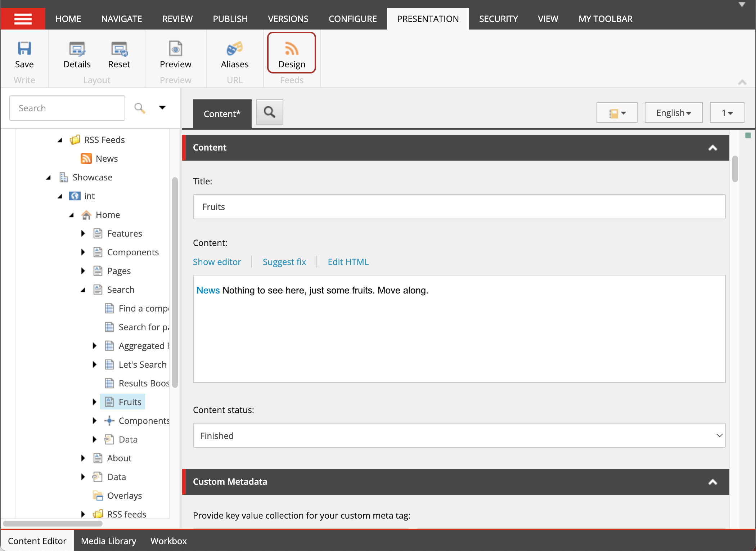Collapse the Content section
Screen dimensions: 756x551
(712, 148)
